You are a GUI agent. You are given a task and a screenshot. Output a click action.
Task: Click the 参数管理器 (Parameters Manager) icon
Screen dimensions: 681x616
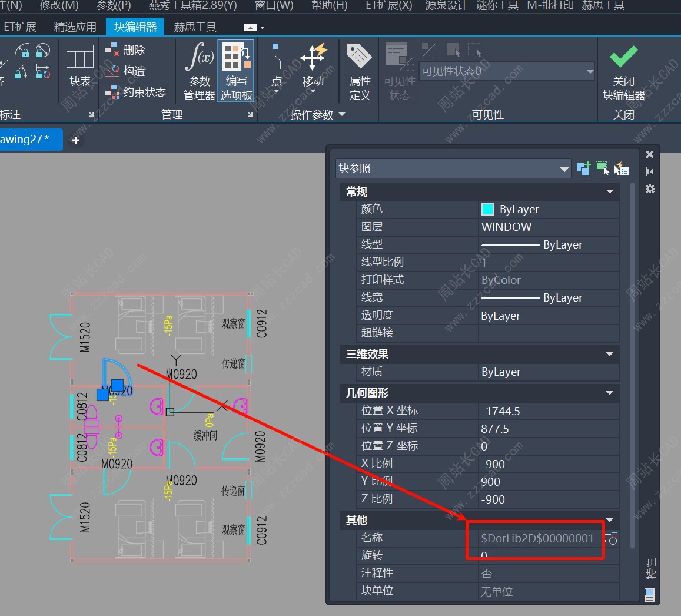(200, 71)
